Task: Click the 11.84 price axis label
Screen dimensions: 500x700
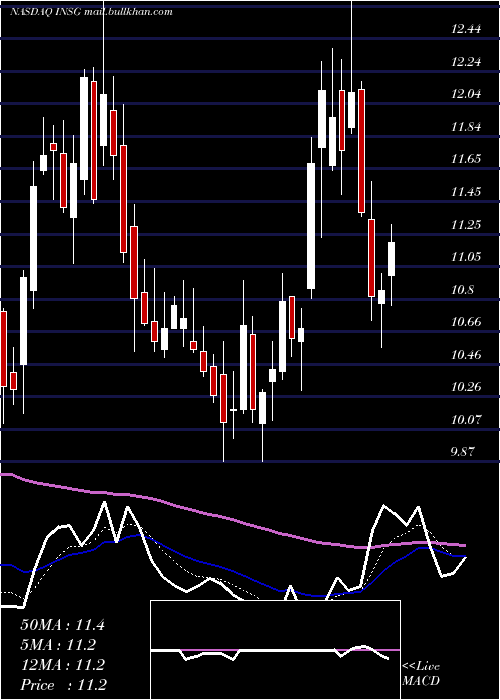Action: [x=466, y=127]
